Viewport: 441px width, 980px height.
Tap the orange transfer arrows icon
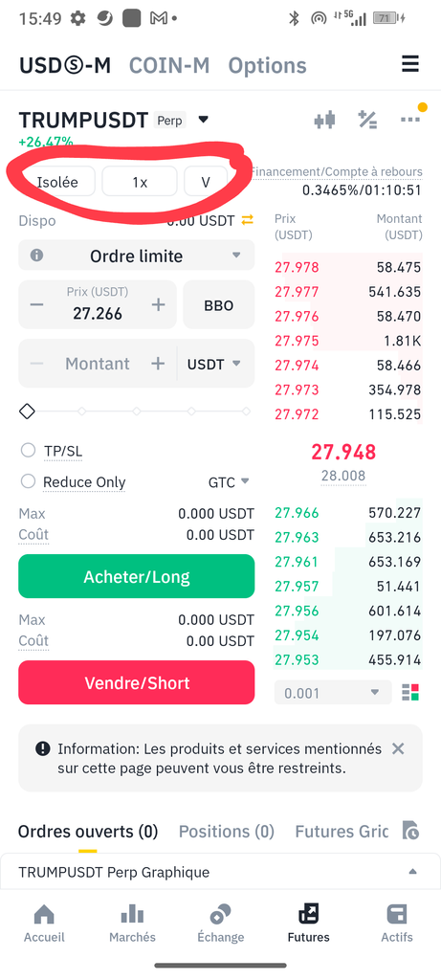pyautogui.click(x=248, y=220)
